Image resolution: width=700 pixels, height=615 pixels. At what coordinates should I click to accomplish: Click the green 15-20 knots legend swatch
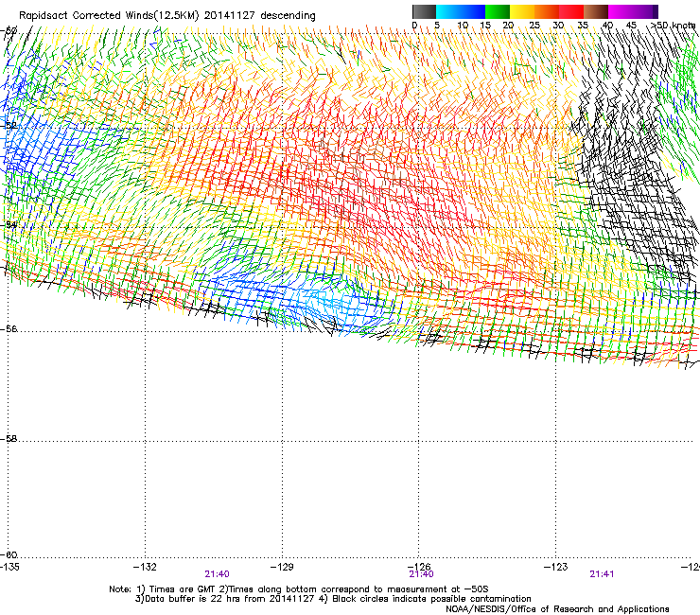click(498, 11)
